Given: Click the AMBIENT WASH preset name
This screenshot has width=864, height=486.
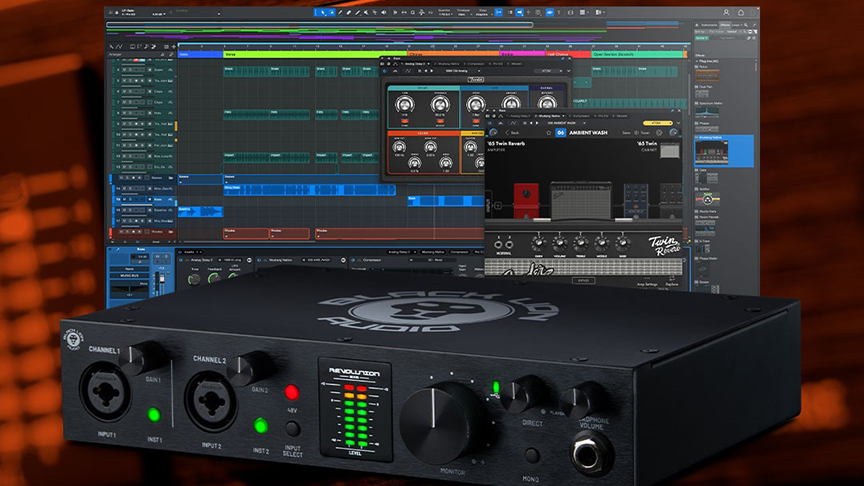Looking at the screenshot, I should pos(588,133).
